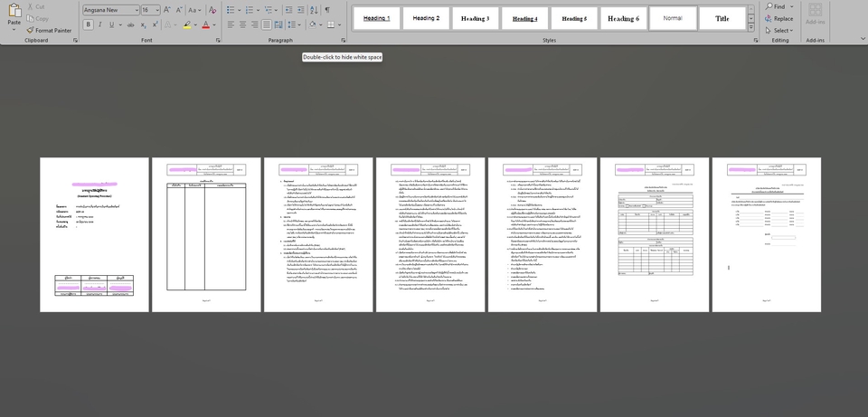This screenshot has height=417, width=868.
Task: Move styles gallery down one row
Action: (751, 18)
